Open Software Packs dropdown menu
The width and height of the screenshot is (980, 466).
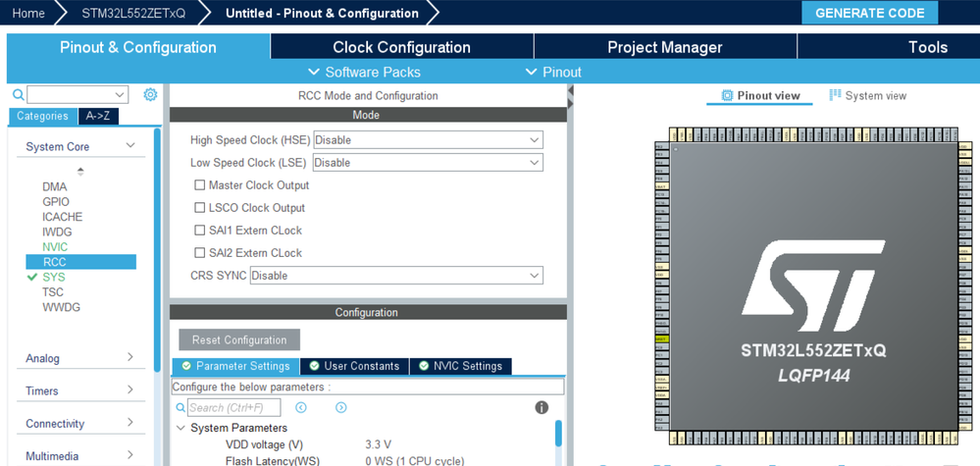tap(365, 72)
